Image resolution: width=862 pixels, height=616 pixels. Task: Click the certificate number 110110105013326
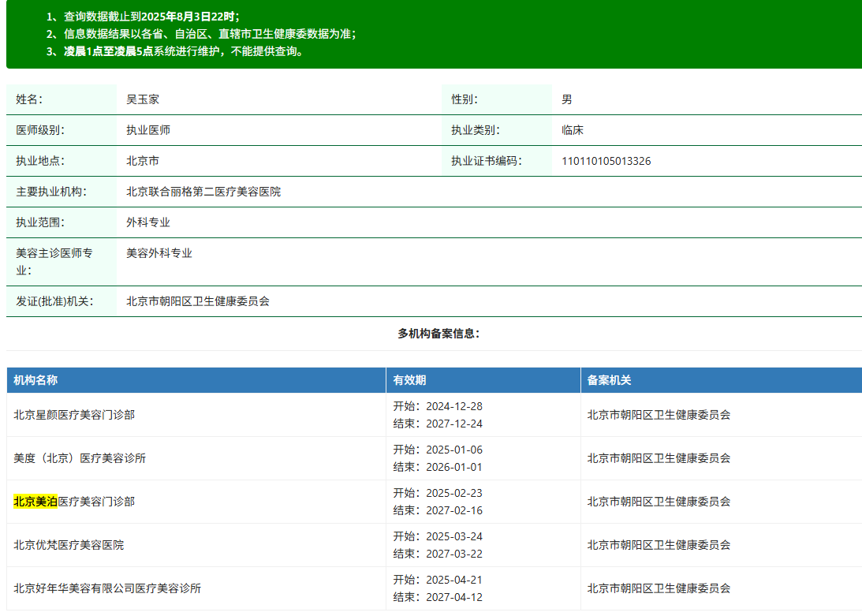pyautogui.click(x=606, y=161)
